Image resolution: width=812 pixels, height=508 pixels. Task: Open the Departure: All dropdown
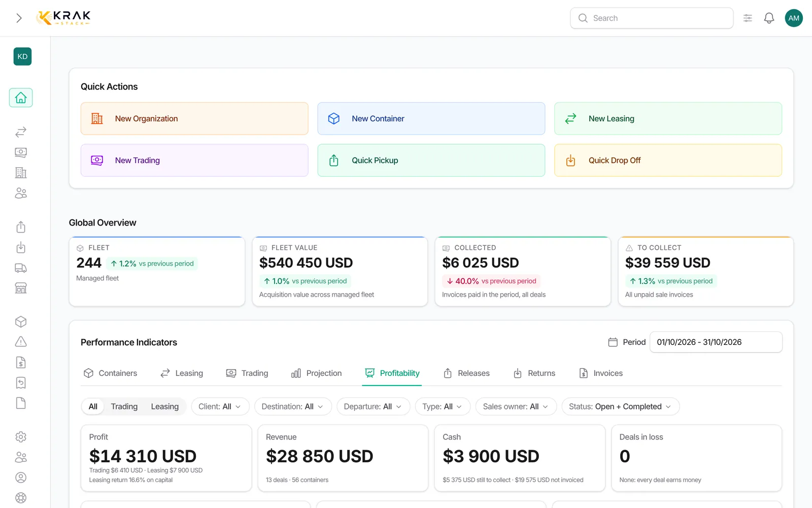(373, 406)
